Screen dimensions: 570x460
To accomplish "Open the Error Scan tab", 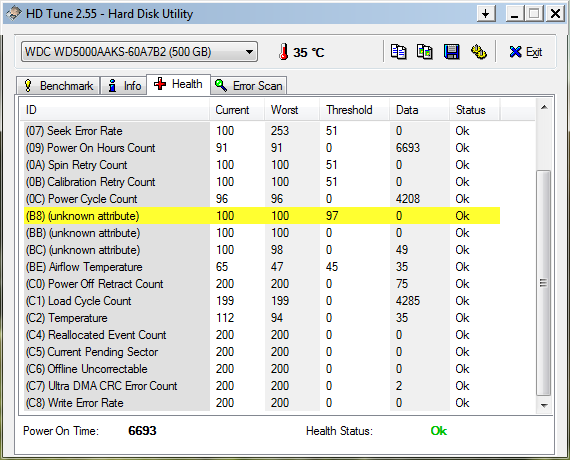I will (248, 86).
